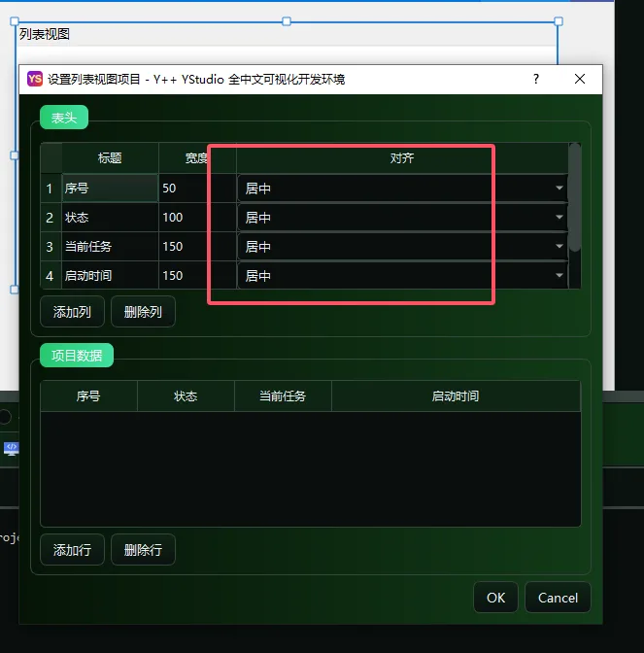Open alignment dropdown for 启动时间 row

[x=402, y=275]
